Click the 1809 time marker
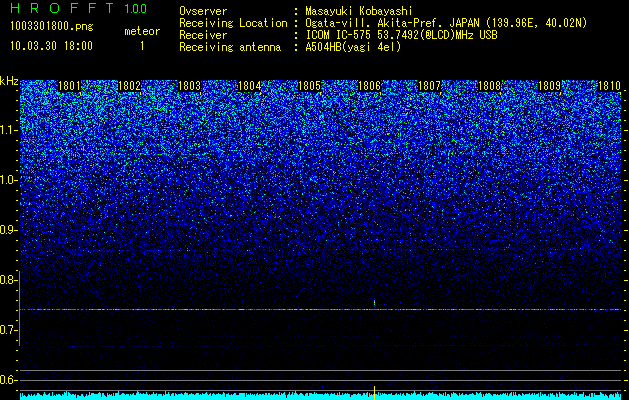 [549, 86]
